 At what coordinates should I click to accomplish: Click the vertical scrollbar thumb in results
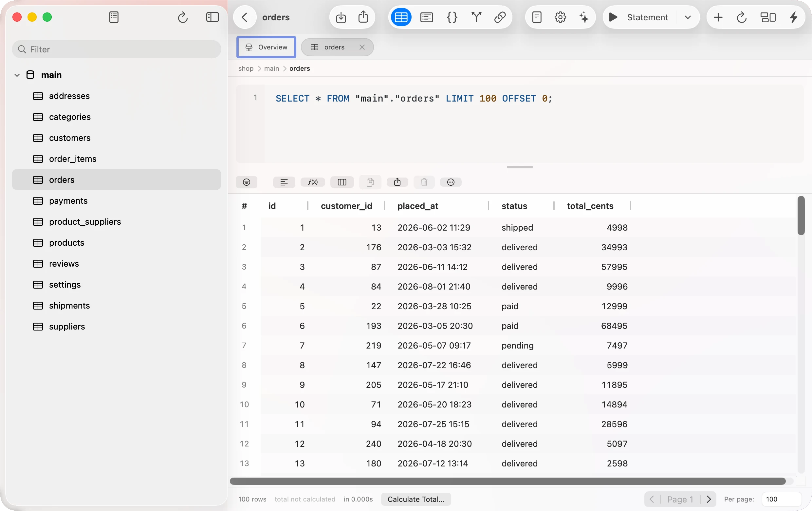click(x=801, y=216)
